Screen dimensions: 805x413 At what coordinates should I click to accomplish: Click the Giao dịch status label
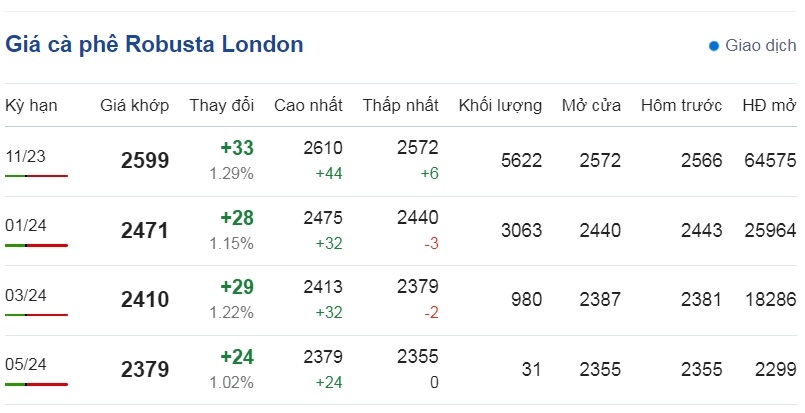760,46
